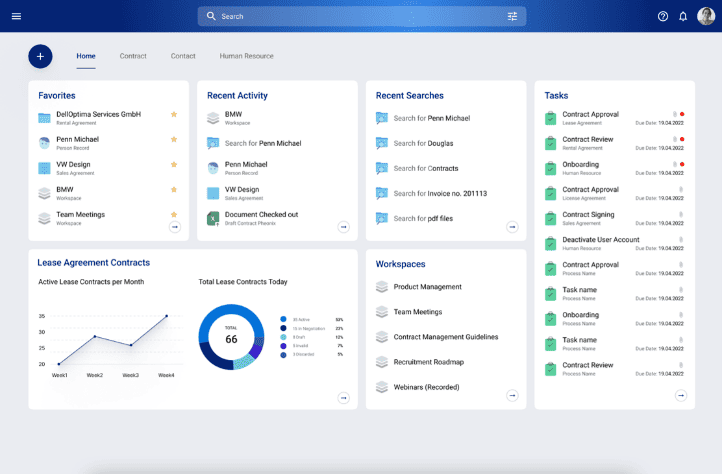The height and width of the screenshot is (474, 722).
Task: Open Search for Douglas recent search
Action: tap(423, 143)
